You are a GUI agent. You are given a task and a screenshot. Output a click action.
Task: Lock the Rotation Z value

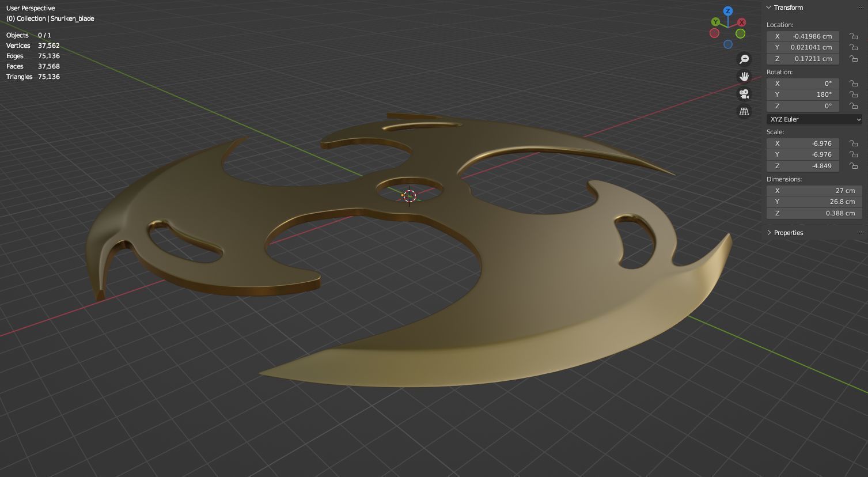tap(854, 106)
